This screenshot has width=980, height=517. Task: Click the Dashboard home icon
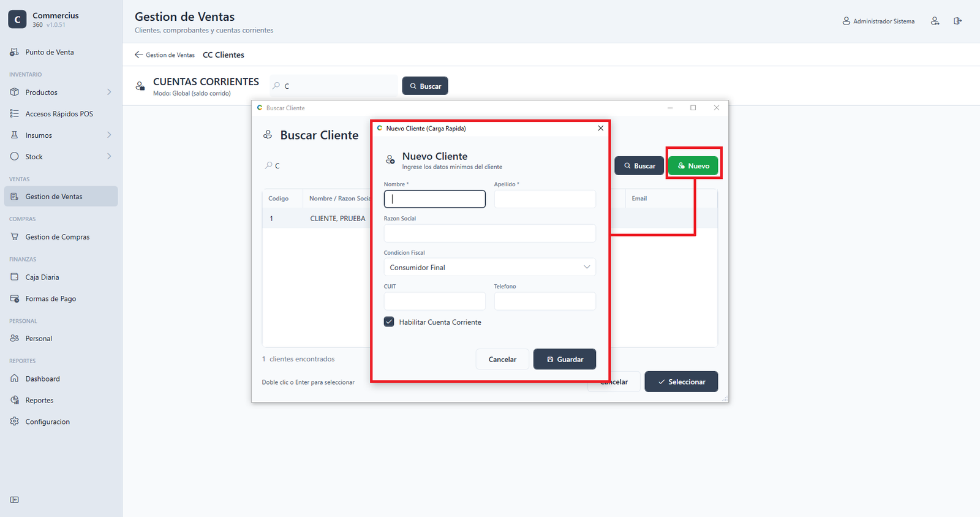(15, 379)
